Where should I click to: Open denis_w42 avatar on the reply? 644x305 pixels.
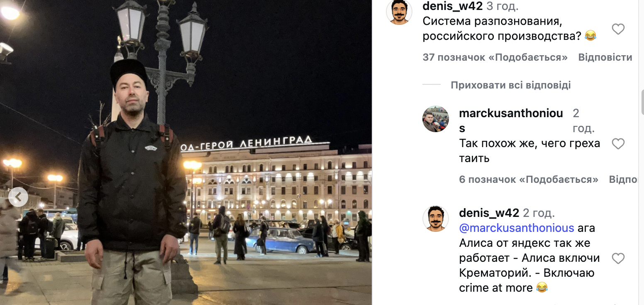click(436, 219)
